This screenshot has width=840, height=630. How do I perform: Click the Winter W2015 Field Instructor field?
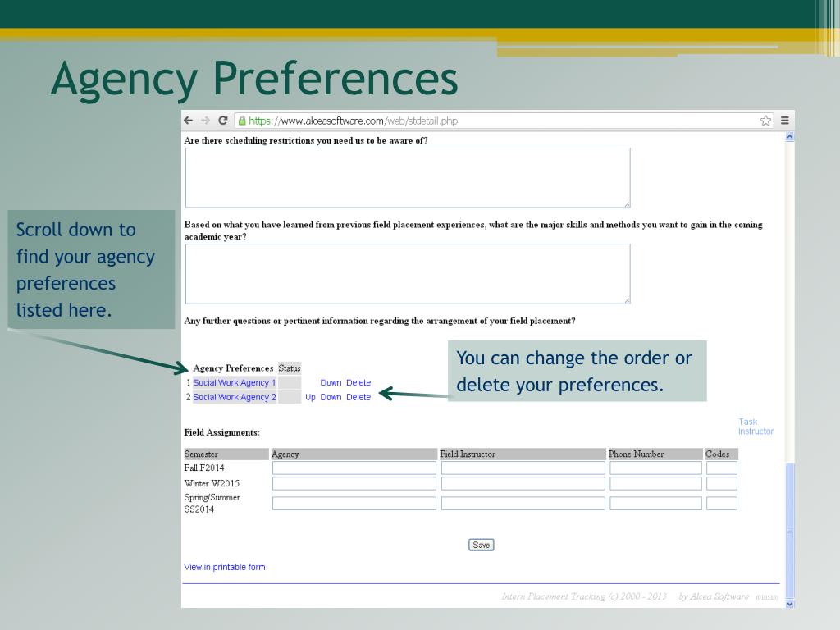tap(523, 484)
